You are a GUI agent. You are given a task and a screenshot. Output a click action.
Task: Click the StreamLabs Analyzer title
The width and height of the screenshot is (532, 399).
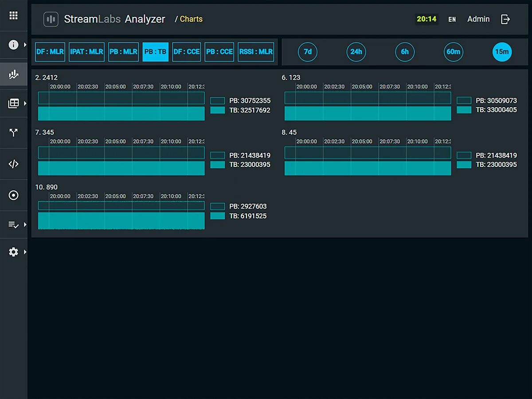[x=114, y=19]
